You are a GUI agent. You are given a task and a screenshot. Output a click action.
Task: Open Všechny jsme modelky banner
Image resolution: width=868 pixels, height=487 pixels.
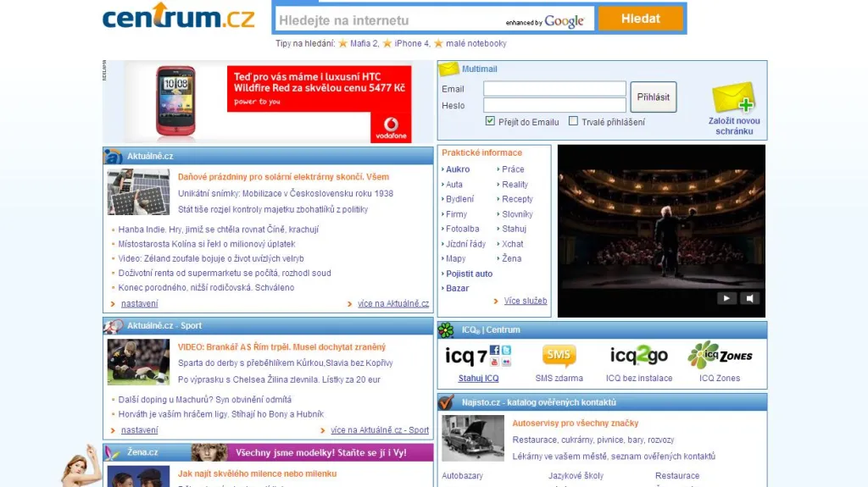tap(312, 452)
